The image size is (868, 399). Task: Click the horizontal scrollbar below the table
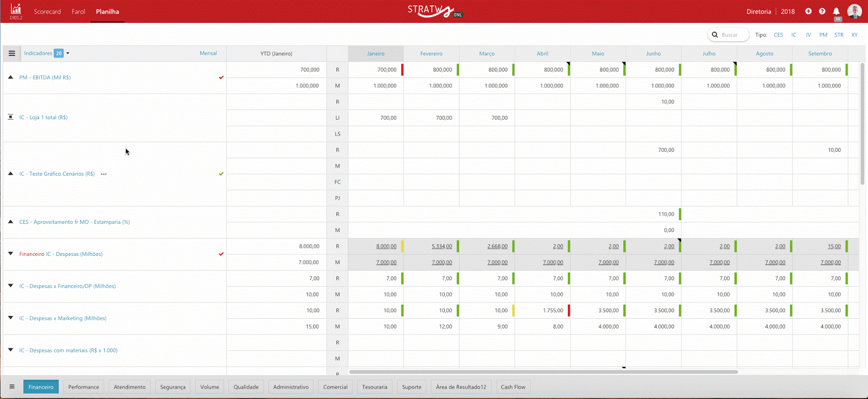[542, 372]
